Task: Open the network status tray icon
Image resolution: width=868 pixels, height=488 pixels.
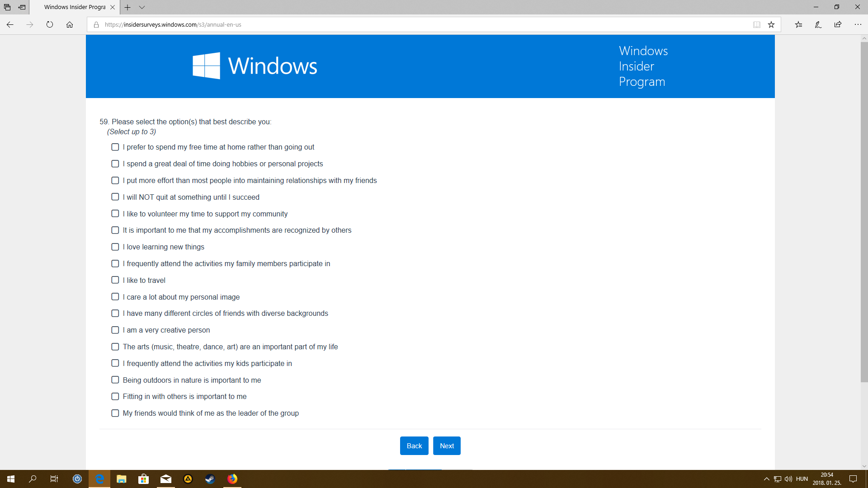Action: pyautogui.click(x=778, y=479)
